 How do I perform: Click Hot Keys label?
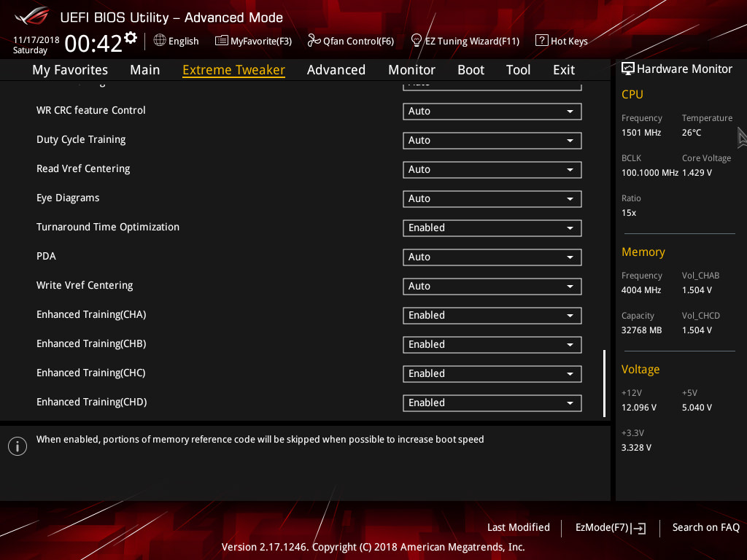(x=569, y=41)
